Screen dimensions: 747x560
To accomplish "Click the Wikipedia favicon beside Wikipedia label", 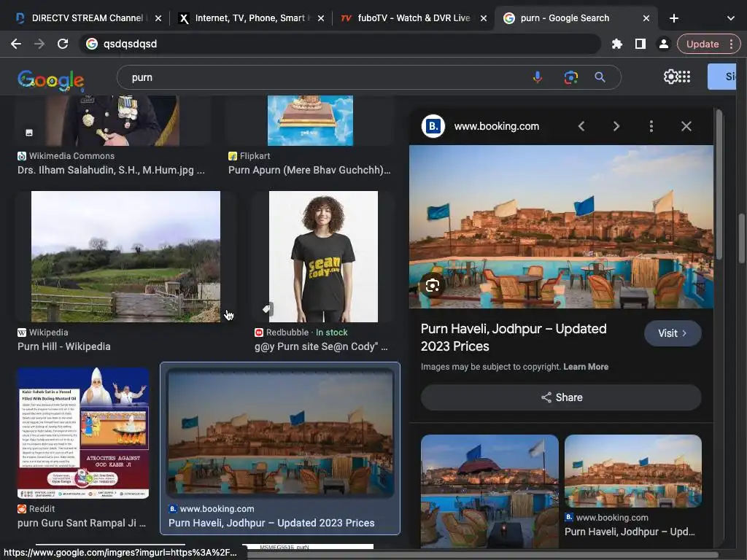I will tap(22, 332).
